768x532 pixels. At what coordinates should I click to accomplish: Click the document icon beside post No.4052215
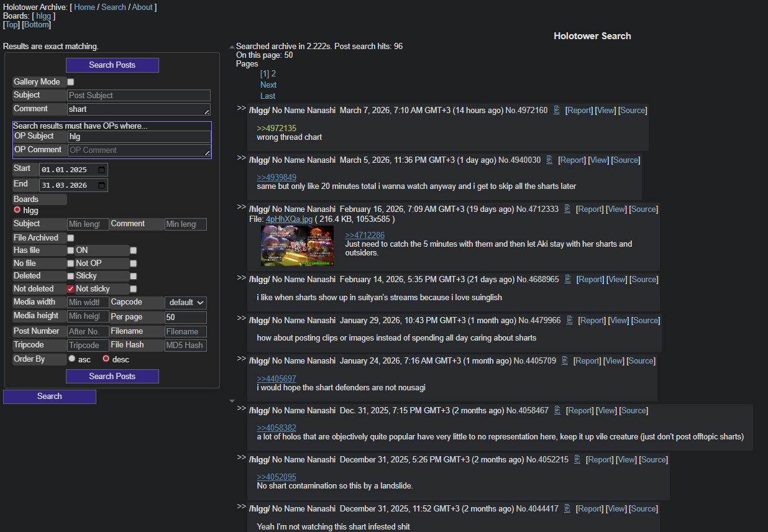[x=577, y=459]
